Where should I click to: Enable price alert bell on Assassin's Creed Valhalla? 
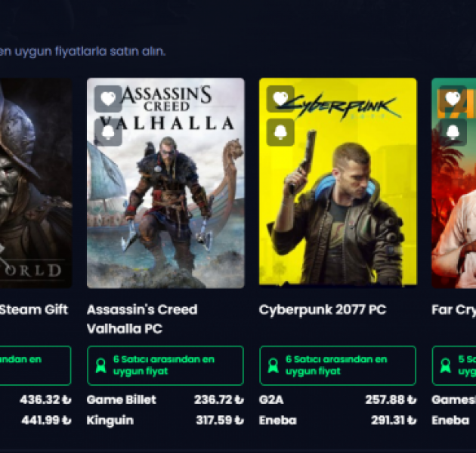[108, 132]
